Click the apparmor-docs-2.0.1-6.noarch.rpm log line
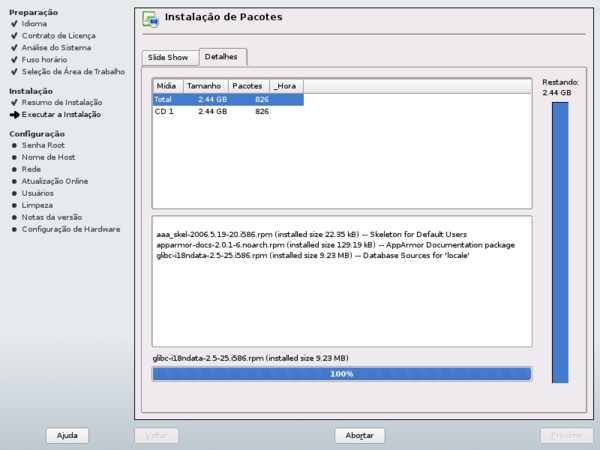 (335, 245)
